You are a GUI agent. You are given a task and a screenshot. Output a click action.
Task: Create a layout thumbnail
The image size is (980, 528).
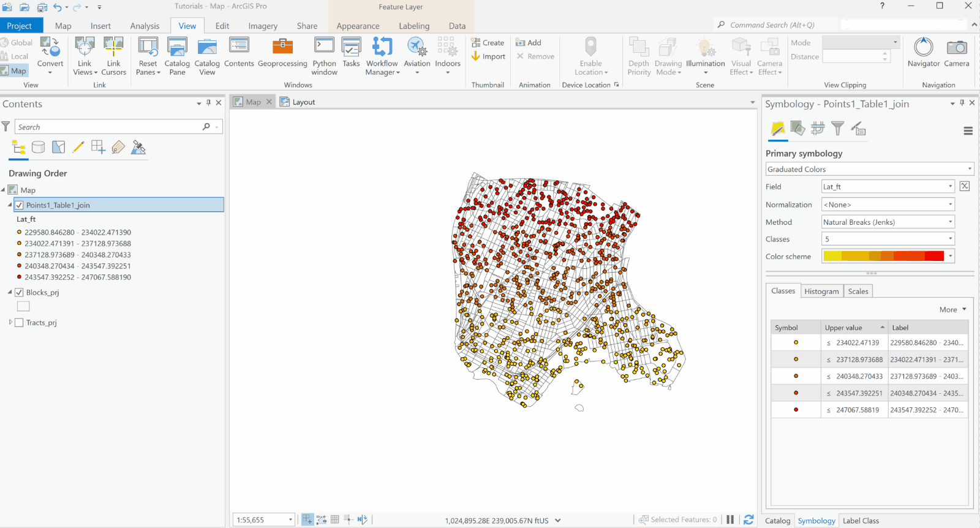tap(488, 43)
